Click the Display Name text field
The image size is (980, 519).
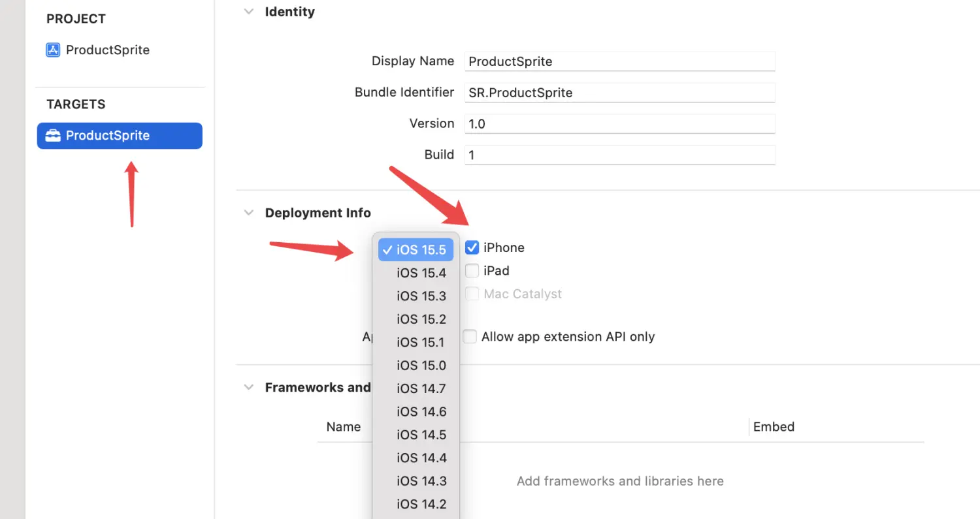pyautogui.click(x=619, y=61)
